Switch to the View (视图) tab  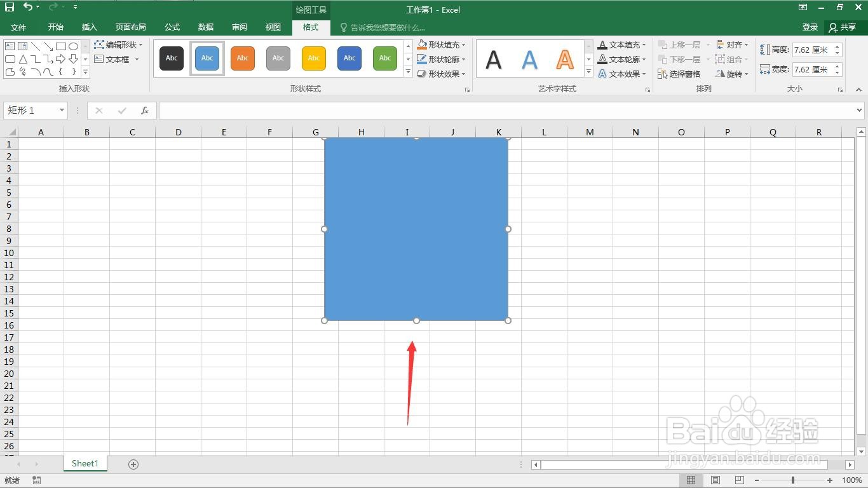(273, 27)
